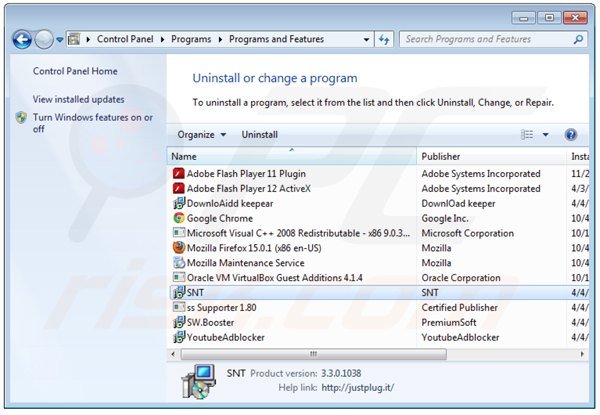Select the Google Chrome entry
The image size is (600, 415).
(x=220, y=218)
